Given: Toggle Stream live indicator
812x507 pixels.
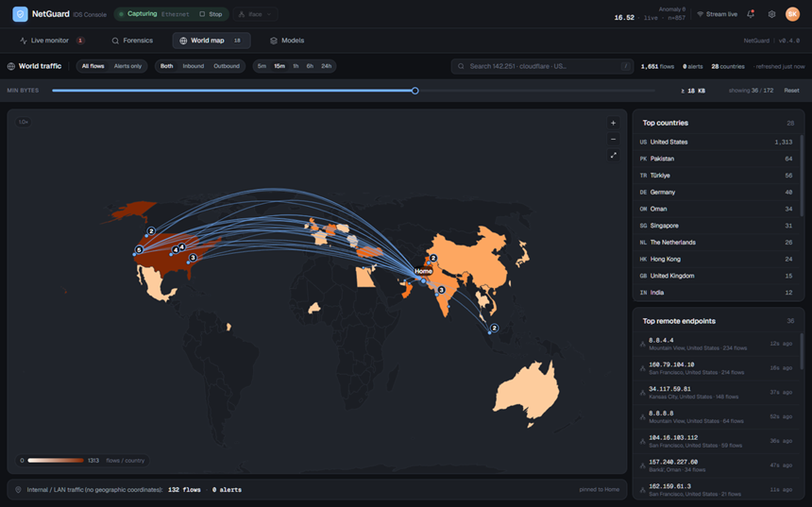Looking at the screenshot, I should [718, 14].
